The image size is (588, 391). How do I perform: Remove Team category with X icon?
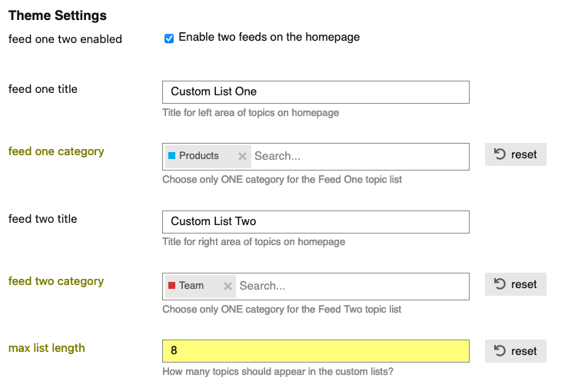click(228, 286)
